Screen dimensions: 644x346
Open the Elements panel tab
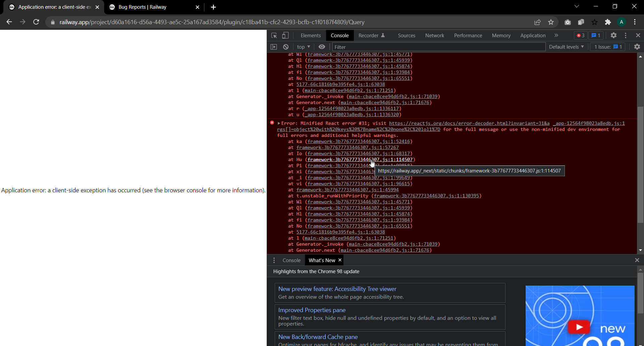point(311,36)
